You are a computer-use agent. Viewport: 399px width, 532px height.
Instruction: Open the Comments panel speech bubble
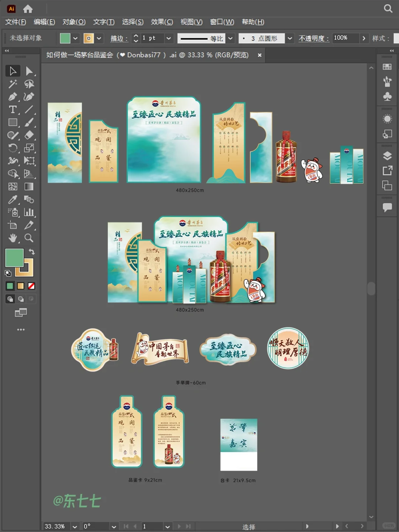387,208
